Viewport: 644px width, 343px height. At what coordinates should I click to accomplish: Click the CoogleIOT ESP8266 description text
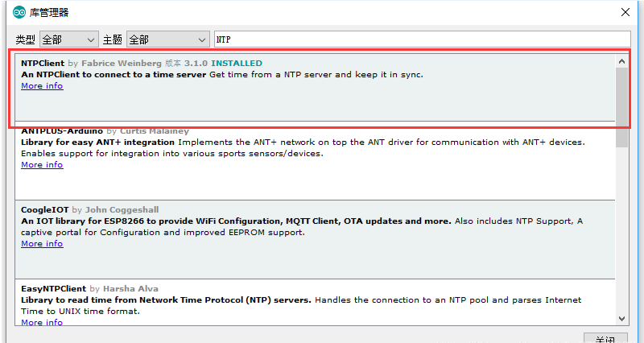(x=302, y=227)
